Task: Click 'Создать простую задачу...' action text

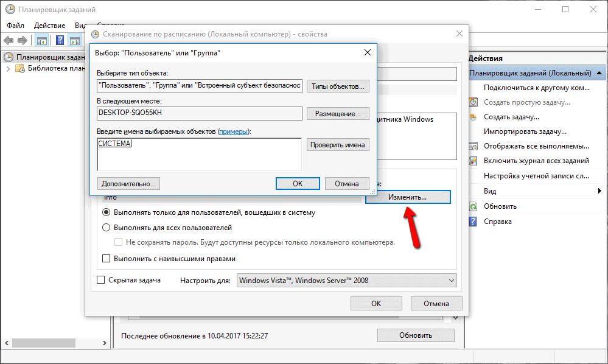Action: (x=527, y=102)
